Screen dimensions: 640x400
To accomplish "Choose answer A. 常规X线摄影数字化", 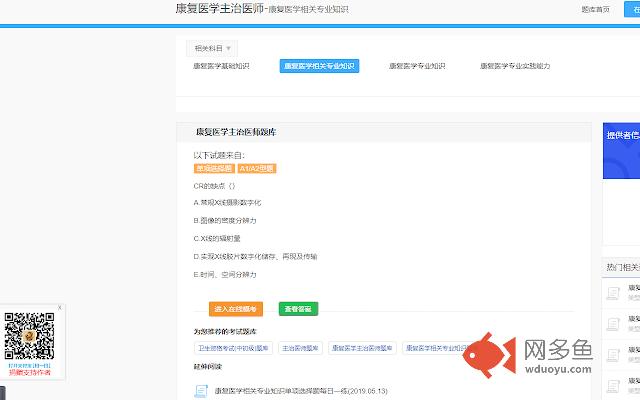I will pos(227,202).
